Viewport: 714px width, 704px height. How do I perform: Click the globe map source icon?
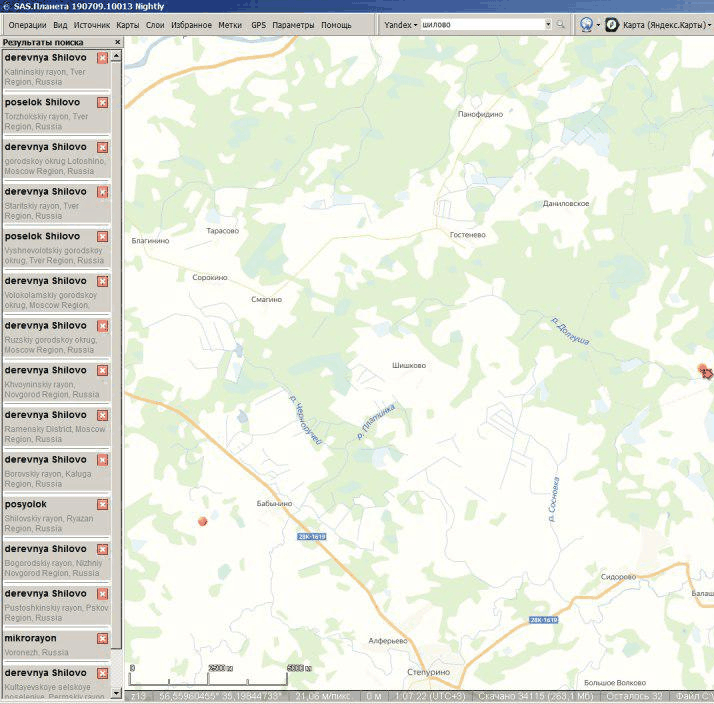(586, 24)
